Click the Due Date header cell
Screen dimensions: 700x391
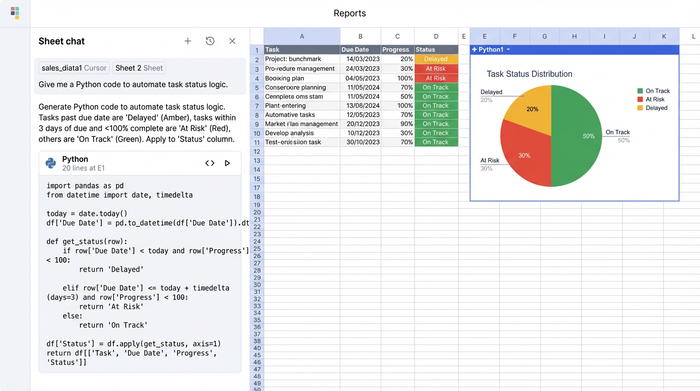click(x=360, y=50)
